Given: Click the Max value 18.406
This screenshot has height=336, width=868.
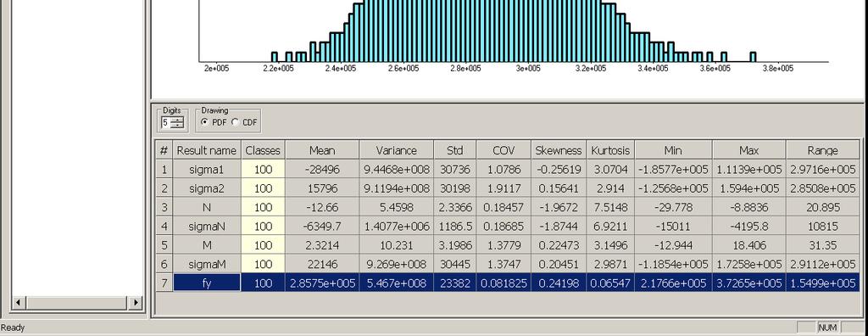Looking at the screenshot, I should [748, 245].
